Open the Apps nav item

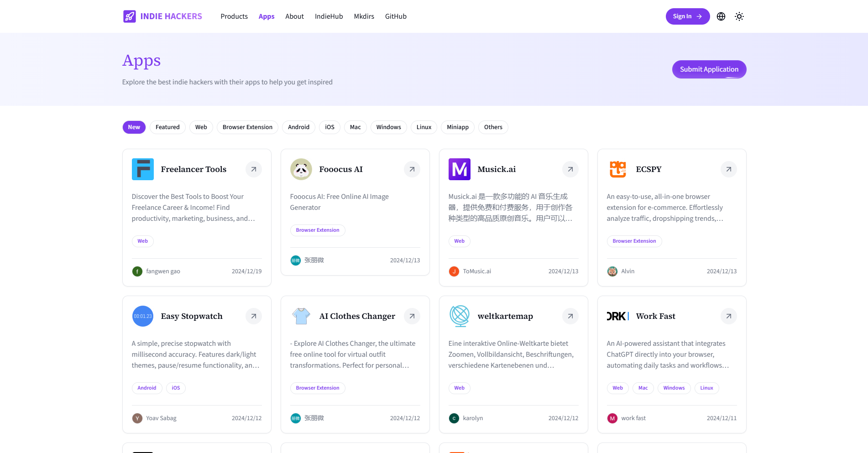coord(267,16)
